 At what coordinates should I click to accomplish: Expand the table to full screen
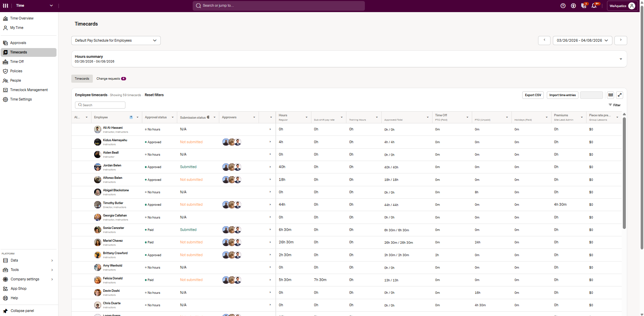[620, 95]
